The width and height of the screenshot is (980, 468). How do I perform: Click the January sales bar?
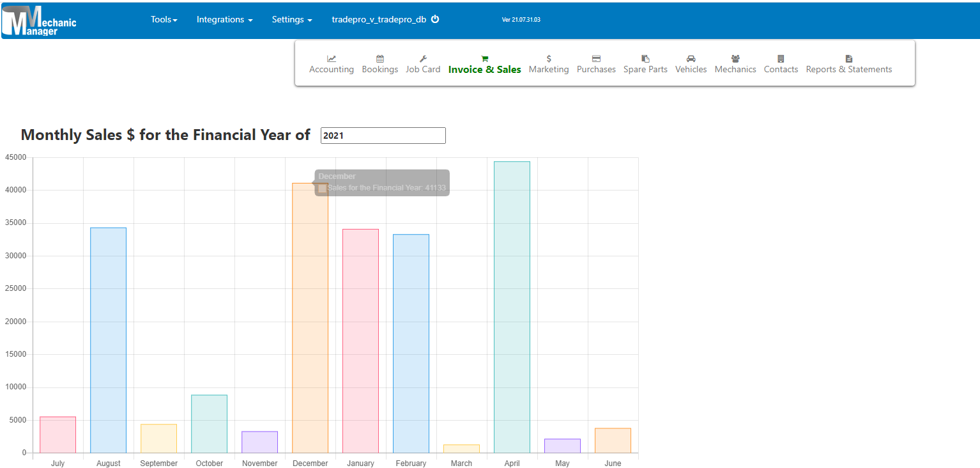360,341
